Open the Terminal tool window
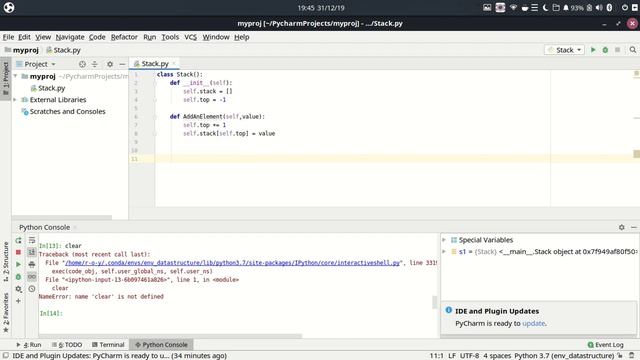 108,345
